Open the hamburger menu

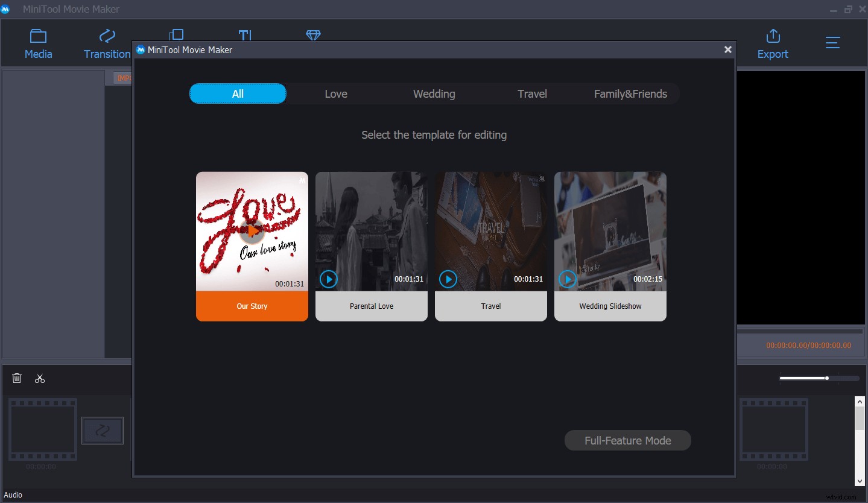(x=832, y=43)
